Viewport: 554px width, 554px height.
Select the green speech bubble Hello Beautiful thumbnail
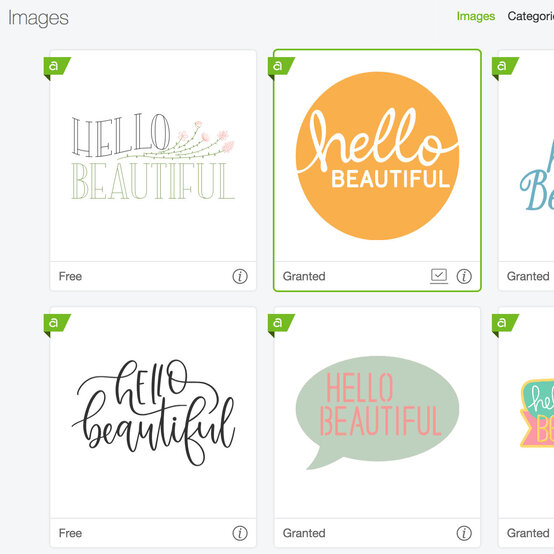pos(377,413)
